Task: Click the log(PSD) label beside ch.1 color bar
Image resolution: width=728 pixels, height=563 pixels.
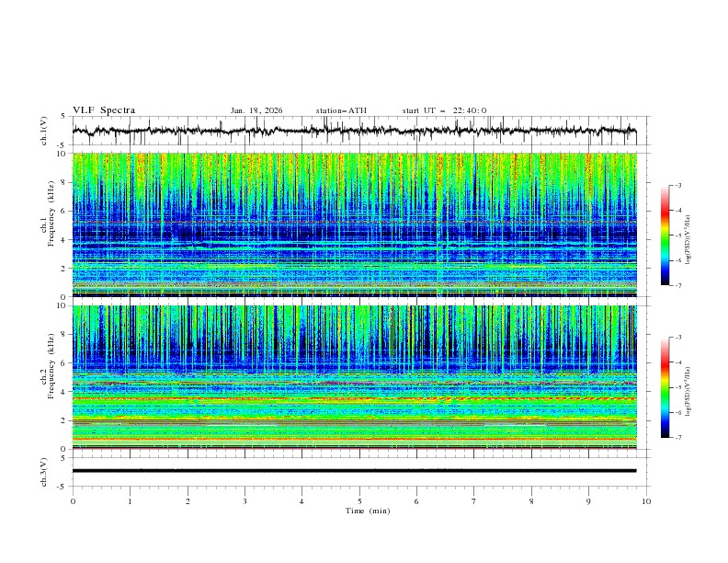Action: click(x=688, y=240)
